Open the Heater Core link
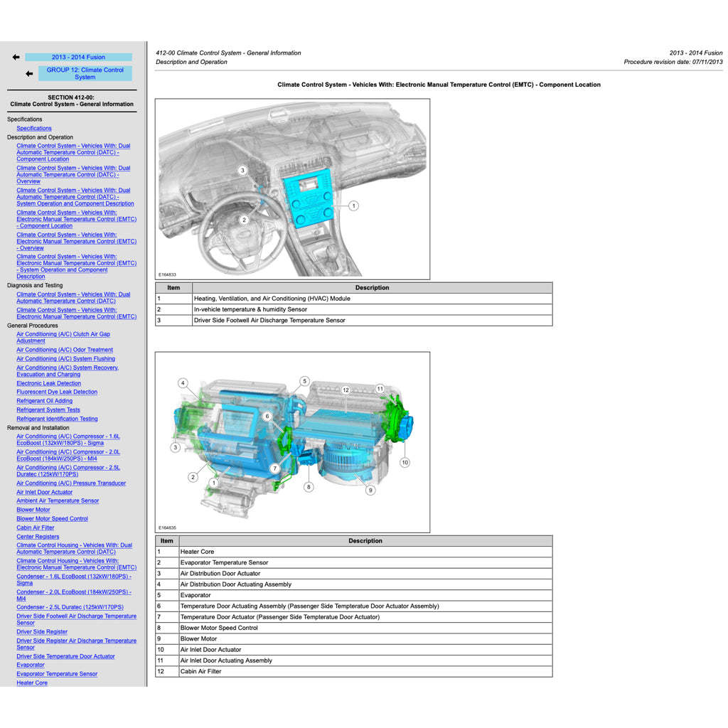 [31, 682]
